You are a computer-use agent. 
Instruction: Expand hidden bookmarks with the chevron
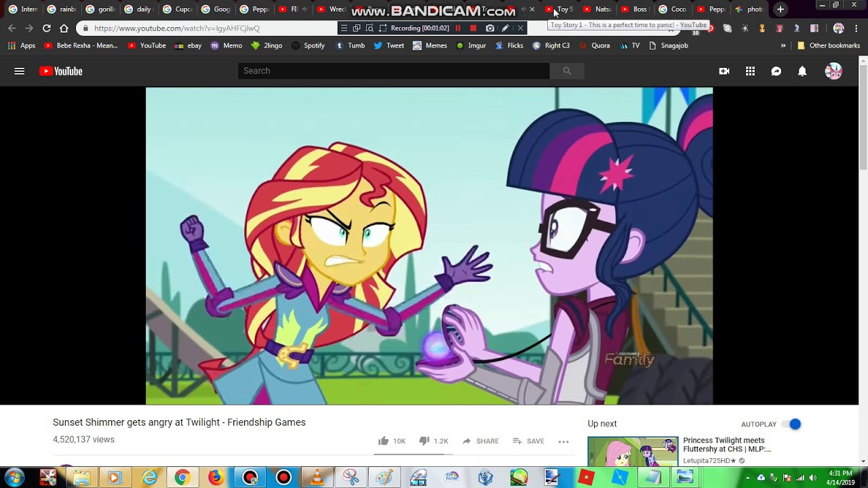pos(783,46)
